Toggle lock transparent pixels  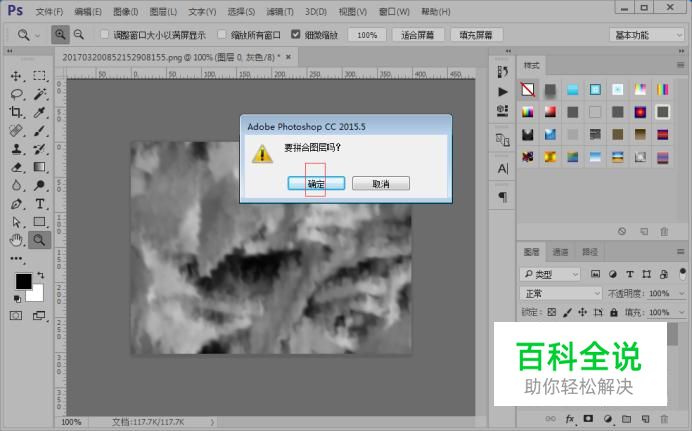(x=552, y=312)
